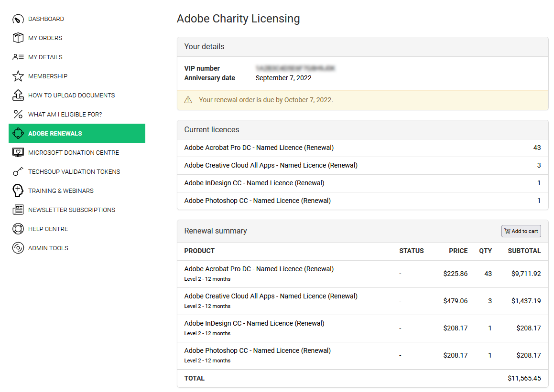Image resolution: width=554 pixels, height=392 pixels.
Task: Click the upload documents arrow icon
Action: pos(18,95)
